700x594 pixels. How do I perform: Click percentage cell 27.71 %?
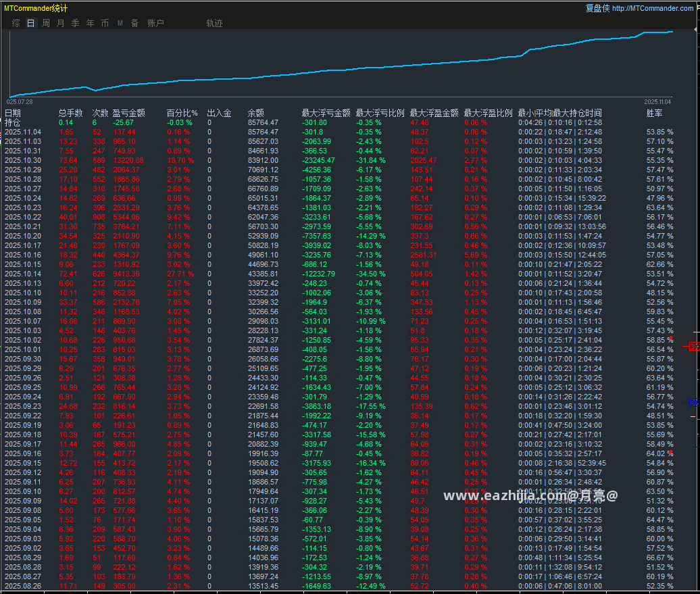180,274
